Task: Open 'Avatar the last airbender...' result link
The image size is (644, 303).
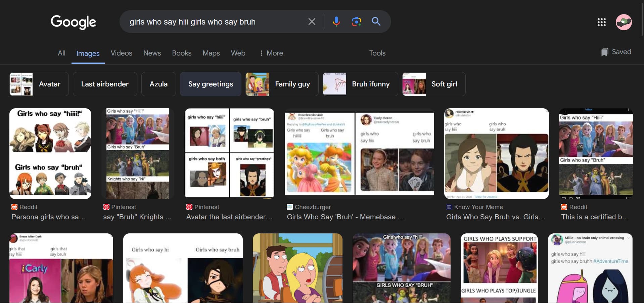Action: (229, 217)
